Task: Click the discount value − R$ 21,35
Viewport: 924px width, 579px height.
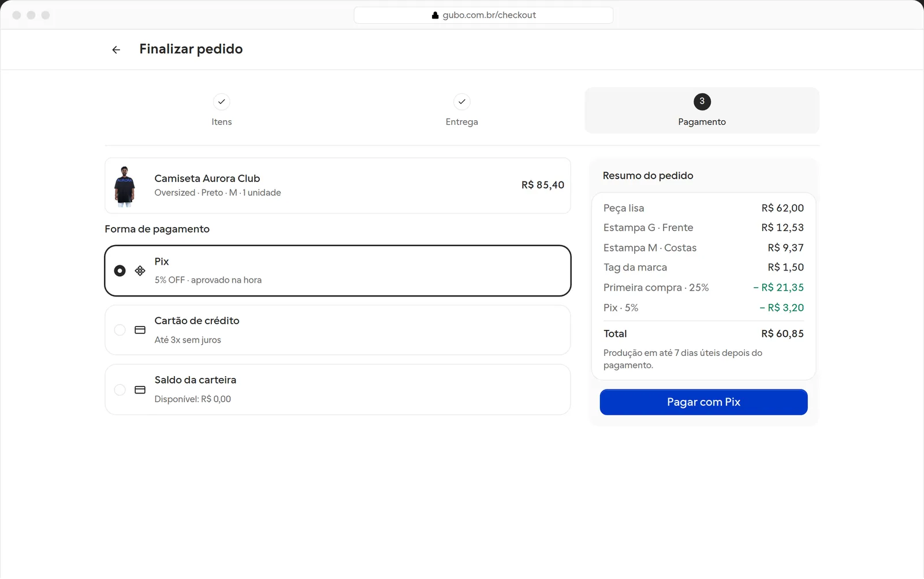Action: click(x=778, y=288)
